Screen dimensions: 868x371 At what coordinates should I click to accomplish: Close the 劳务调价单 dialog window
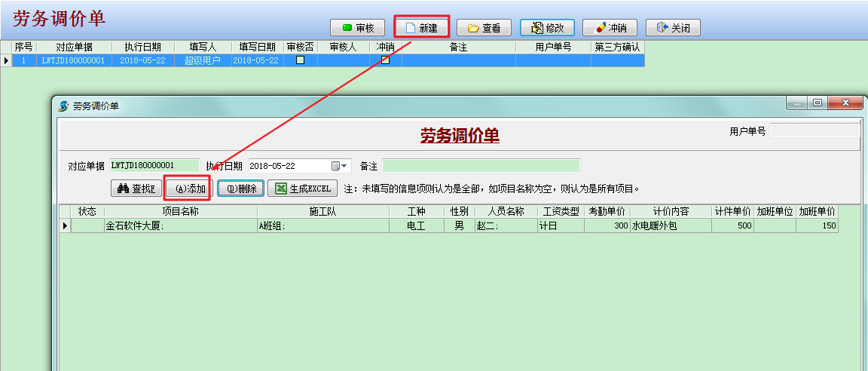845,103
